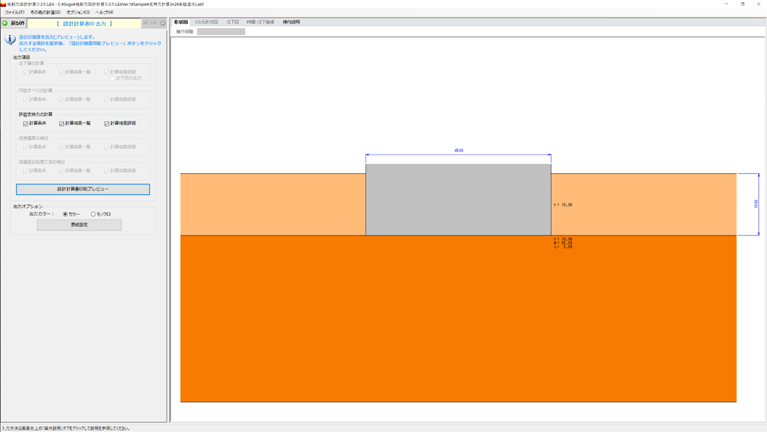
Task: Click the green back arrow icon
Action: pos(5,23)
